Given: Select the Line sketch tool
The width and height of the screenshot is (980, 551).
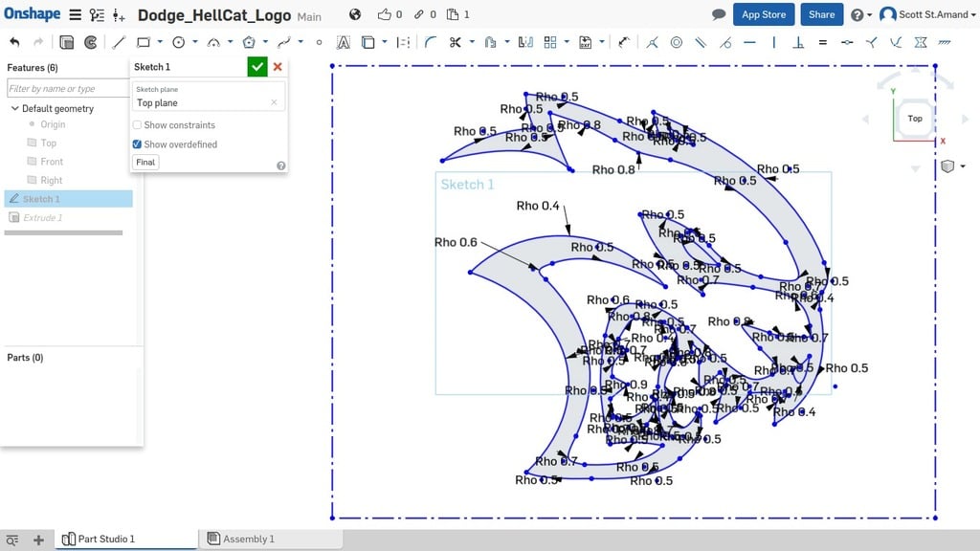Looking at the screenshot, I should (x=119, y=42).
